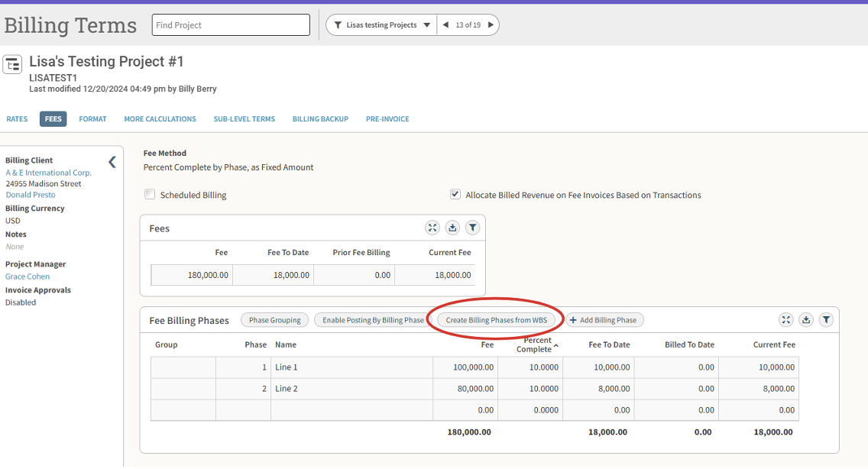Open Lisas testing Projects filter dropdown

pyautogui.click(x=382, y=25)
